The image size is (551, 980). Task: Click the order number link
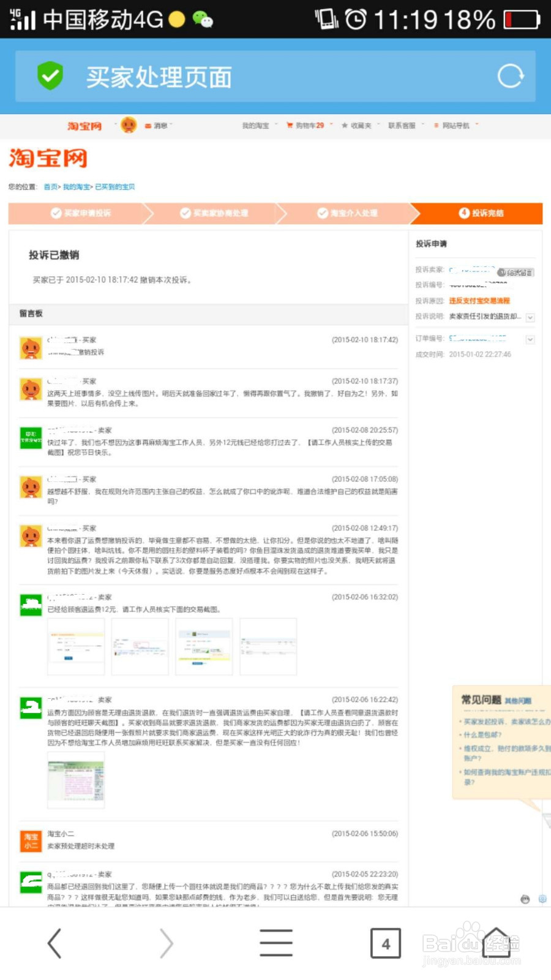478,338
